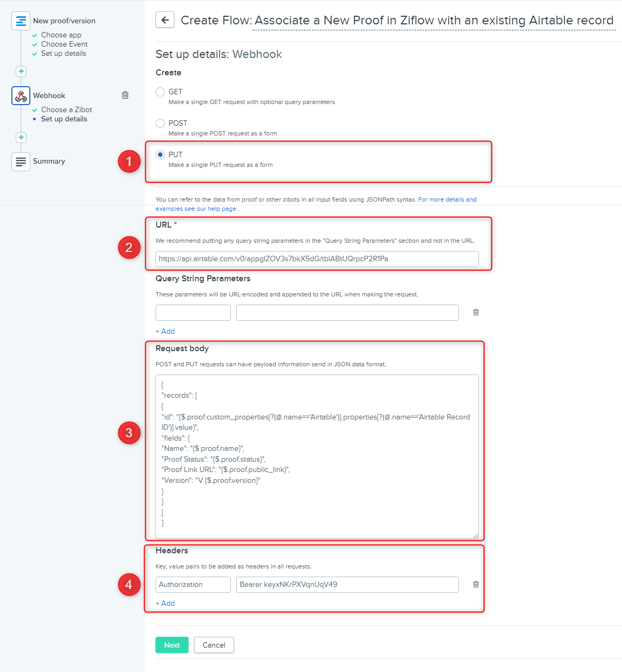Click the Cancel button
The image size is (622, 672).
214,645
